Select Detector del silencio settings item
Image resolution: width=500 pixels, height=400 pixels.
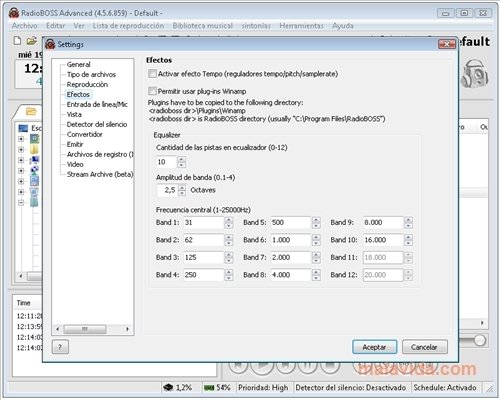click(x=97, y=124)
